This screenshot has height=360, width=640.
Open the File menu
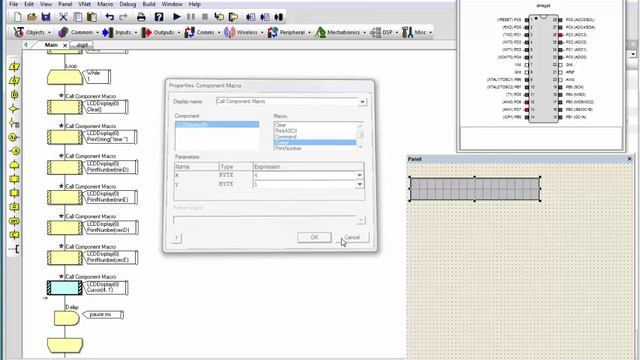click(x=13, y=4)
